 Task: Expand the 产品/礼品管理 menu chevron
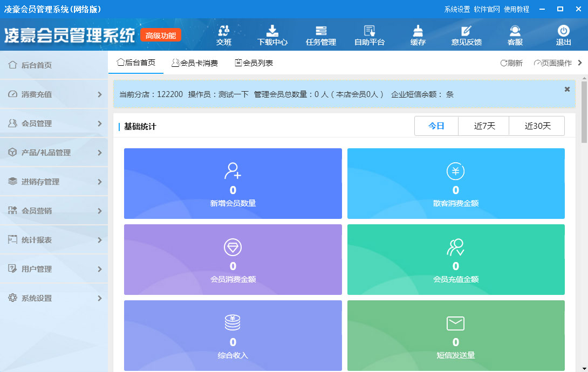pos(100,153)
